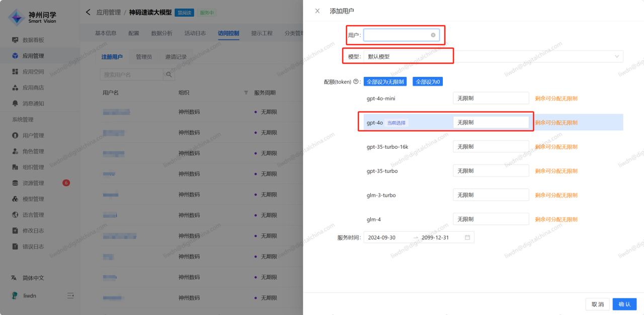Click the 全部设为0 button
Screen dimensions: 644x315
(x=428, y=82)
